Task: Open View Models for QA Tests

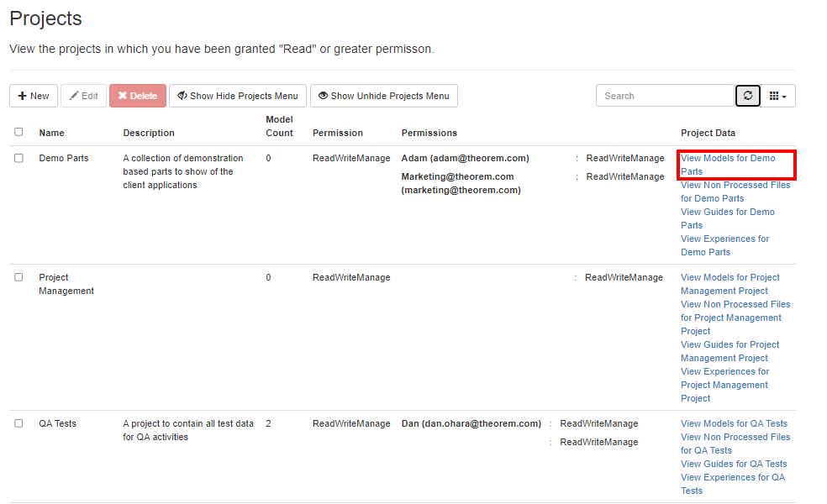Action: [734, 423]
